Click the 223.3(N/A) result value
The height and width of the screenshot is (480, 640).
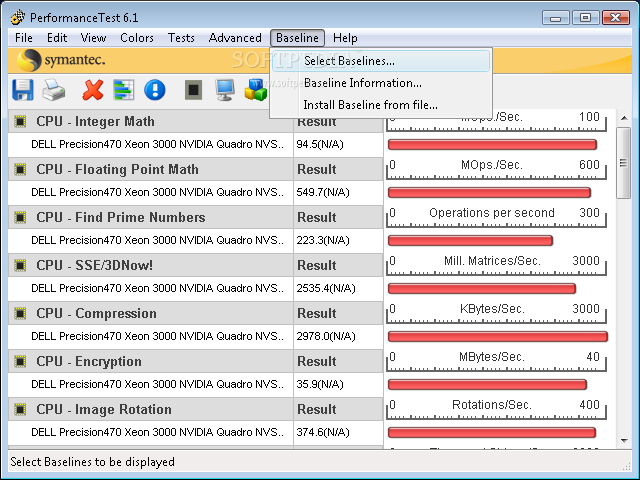pyautogui.click(x=323, y=240)
